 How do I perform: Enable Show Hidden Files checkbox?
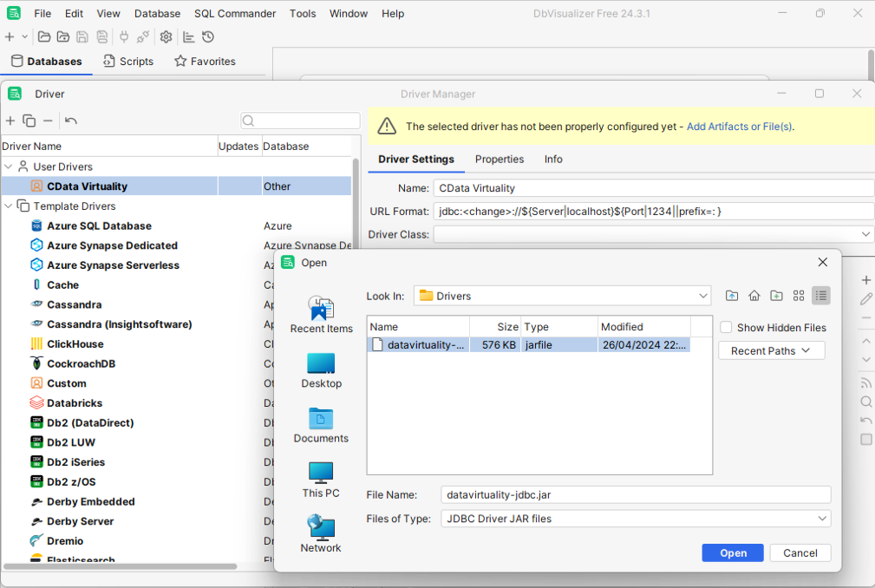tap(727, 328)
